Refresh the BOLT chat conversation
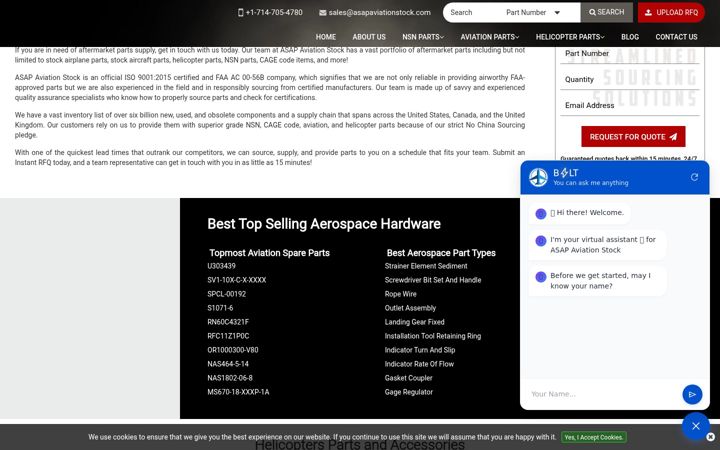Viewport: 720px width, 450px height. 694,177
